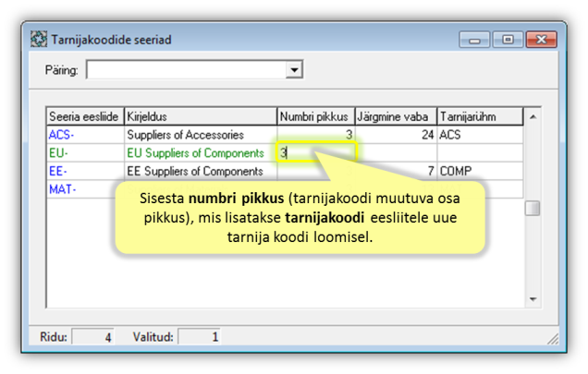Click the Järgmine vaba column header
This screenshot has width=588, height=374.
coord(396,117)
